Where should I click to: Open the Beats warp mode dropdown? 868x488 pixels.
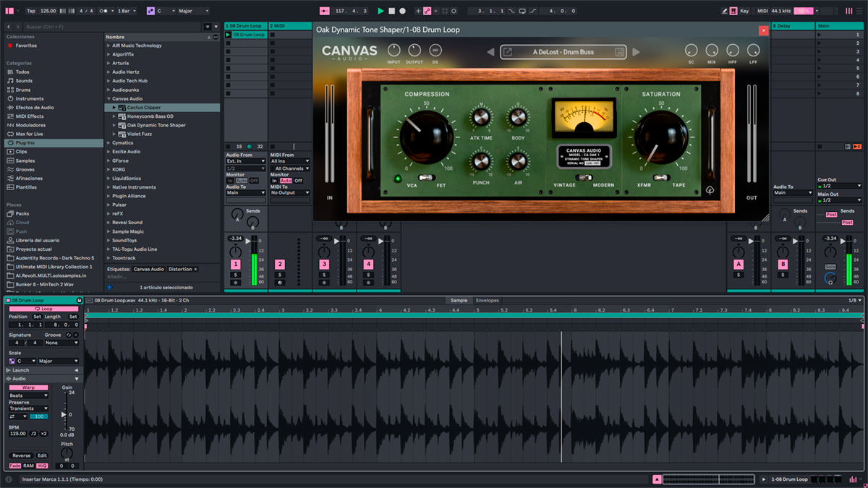[29, 395]
